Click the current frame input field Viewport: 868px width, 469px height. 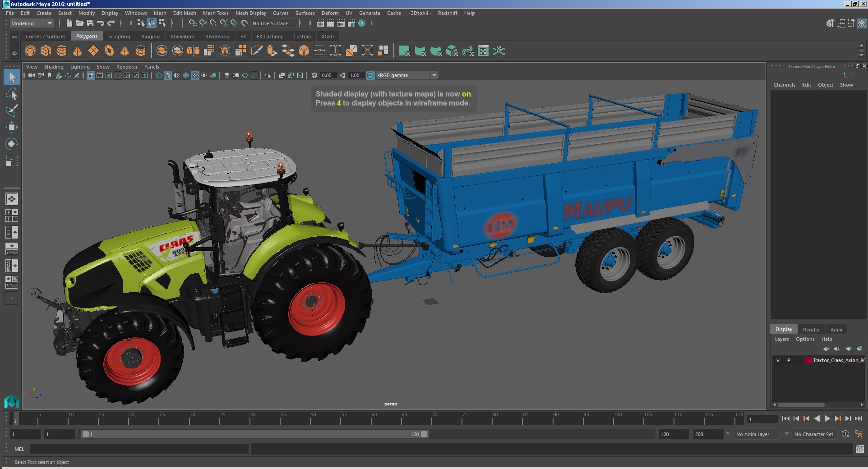click(762, 419)
